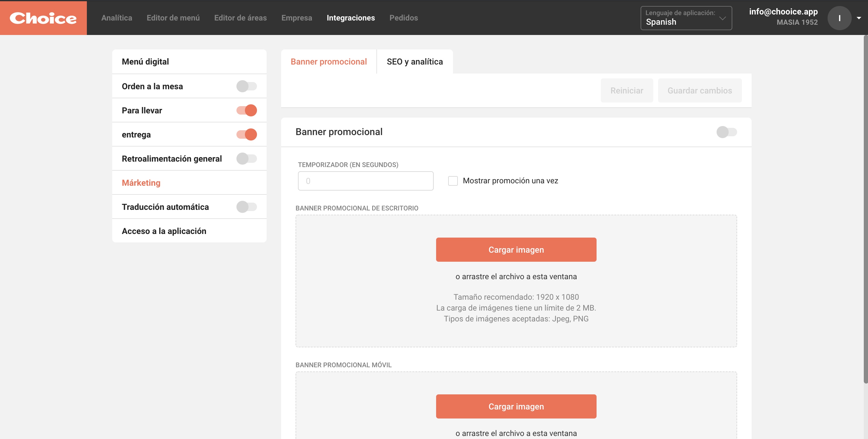Select the Banner promocional tab
868x439 pixels.
tap(329, 61)
